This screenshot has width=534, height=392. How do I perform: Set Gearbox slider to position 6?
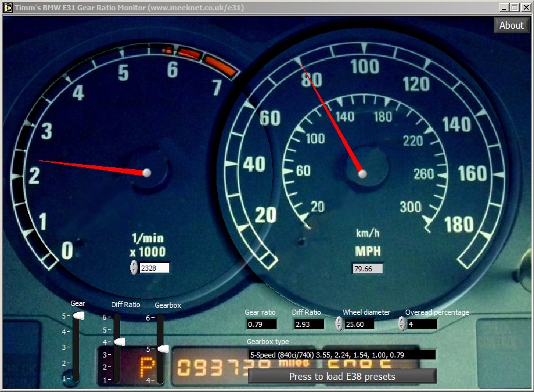[x=160, y=318]
